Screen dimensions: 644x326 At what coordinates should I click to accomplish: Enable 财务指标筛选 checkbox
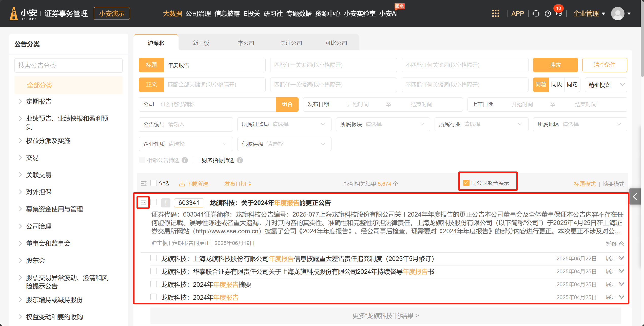(197, 160)
